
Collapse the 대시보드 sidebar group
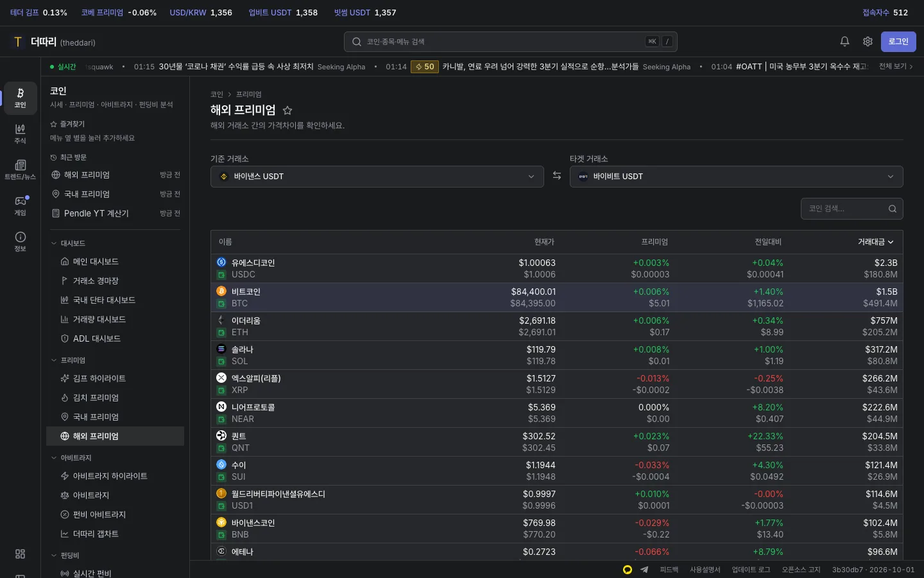click(68, 243)
